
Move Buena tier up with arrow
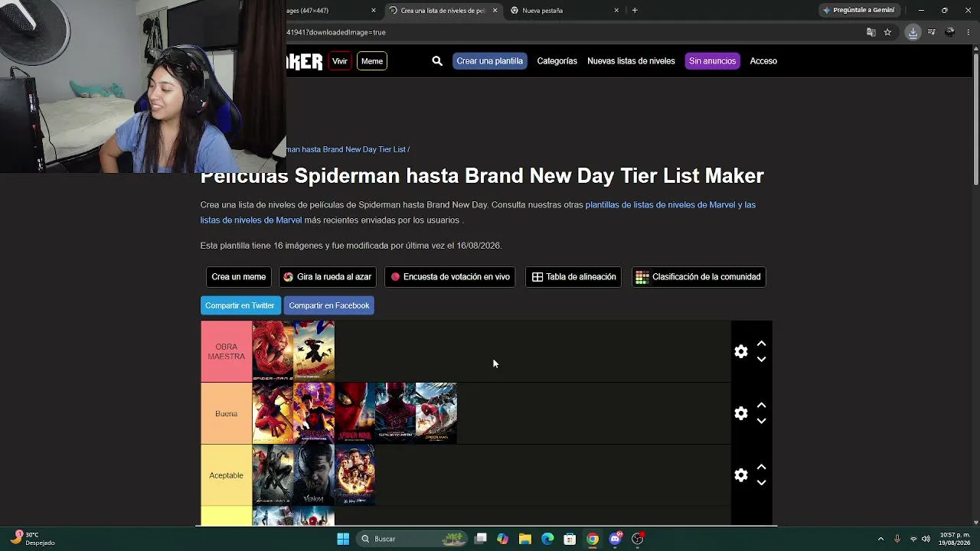(x=761, y=406)
